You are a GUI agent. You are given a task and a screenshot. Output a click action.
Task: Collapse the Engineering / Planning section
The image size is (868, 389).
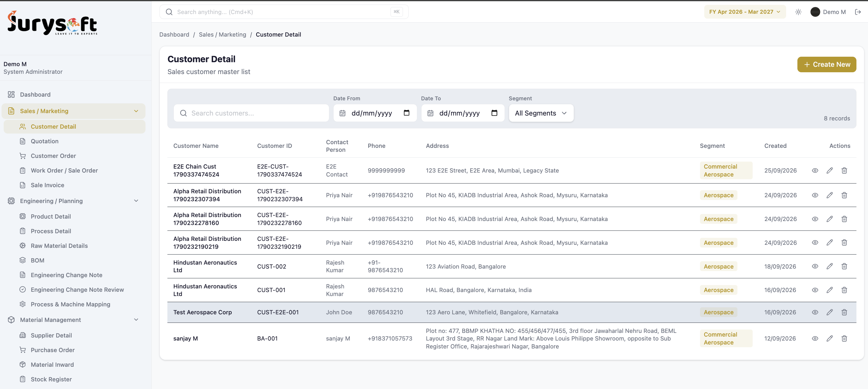(136, 201)
